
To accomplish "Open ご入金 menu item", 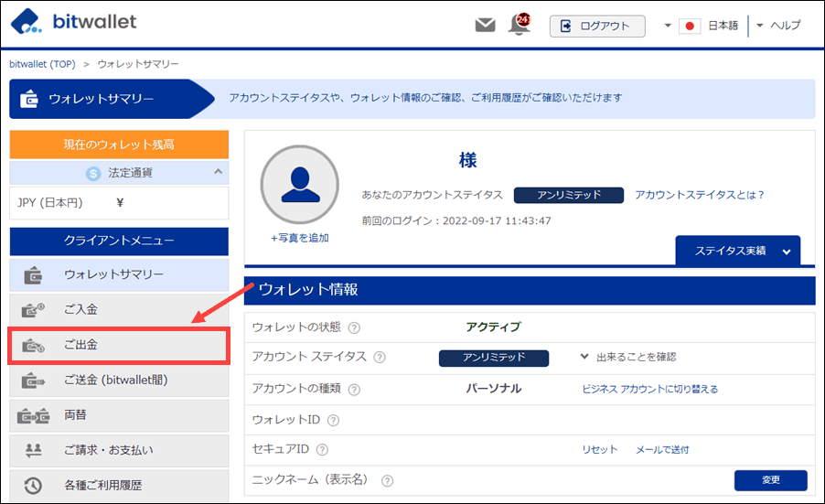I will (118, 310).
